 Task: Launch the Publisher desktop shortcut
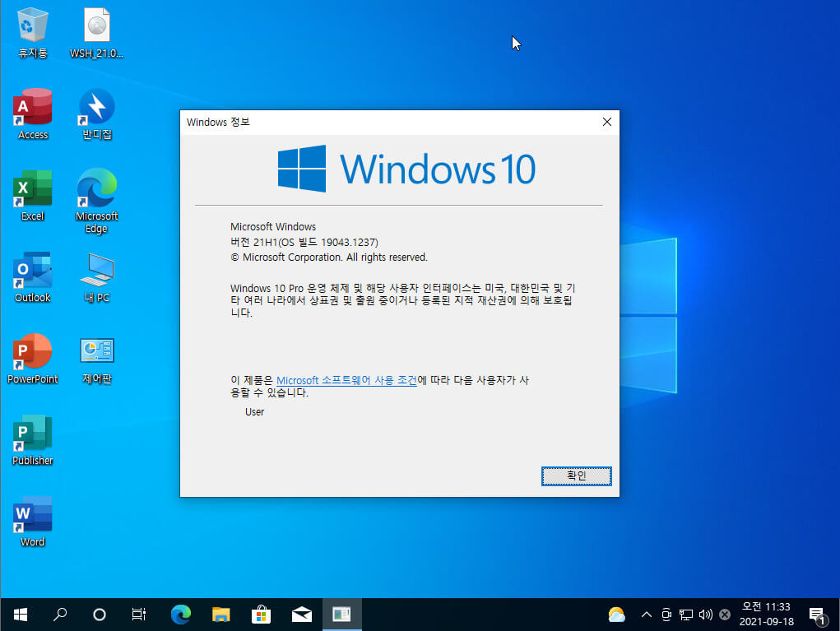(33, 440)
